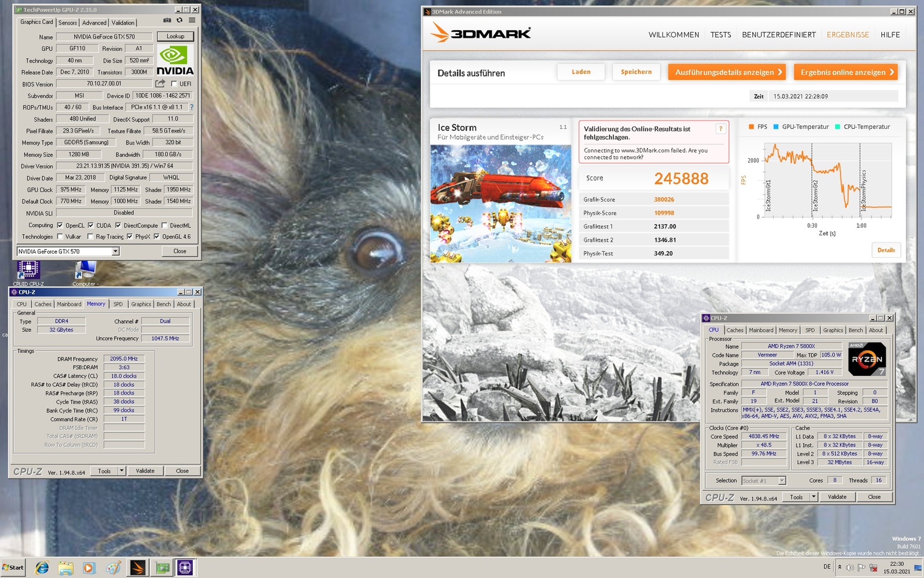Toggle the DirectML checkbox
The width and height of the screenshot is (924, 578).
[x=165, y=225]
